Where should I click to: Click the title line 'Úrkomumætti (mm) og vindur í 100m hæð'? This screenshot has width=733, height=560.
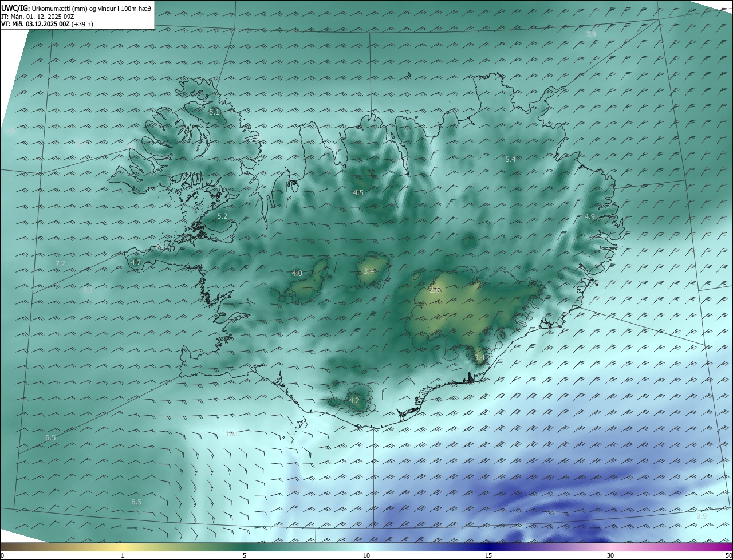tap(92, 8)
